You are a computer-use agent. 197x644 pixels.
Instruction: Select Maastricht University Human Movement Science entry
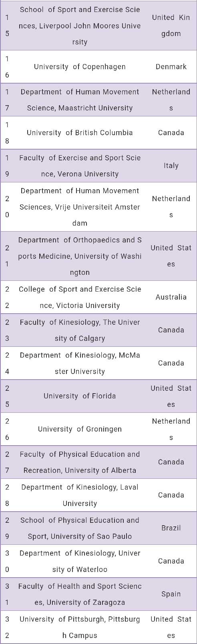pos(80,100)
